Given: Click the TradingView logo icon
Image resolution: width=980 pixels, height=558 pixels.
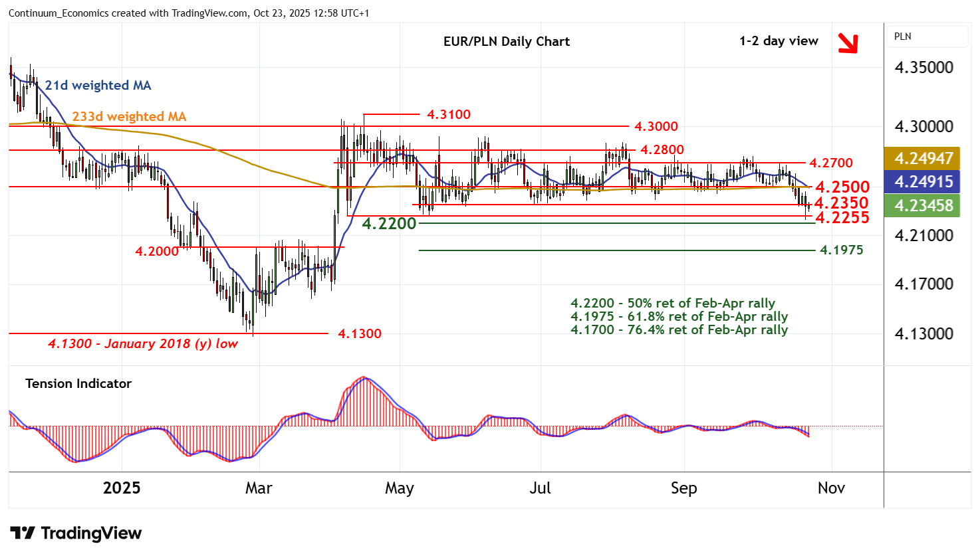Looking at the screenshot, I should (x=23, y=533).
